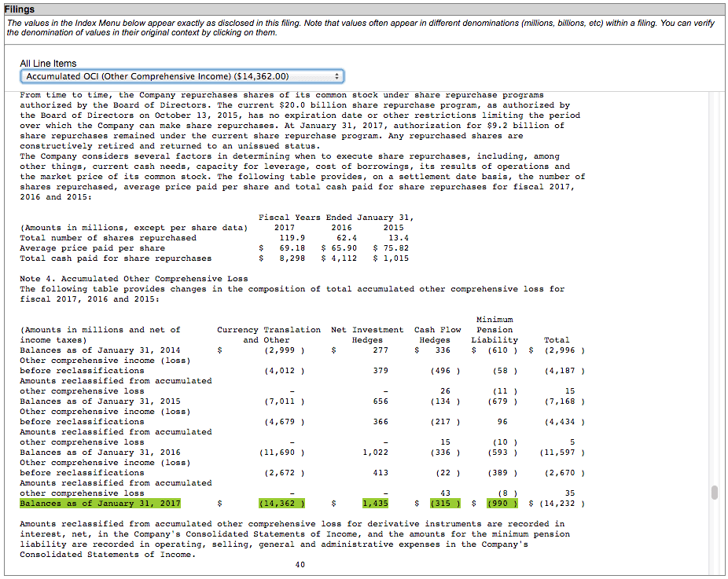Image resolution: width=728 pixels, height=579 pixels.
Task: Click highlighted value (990)
Action: tap(502, 504)
